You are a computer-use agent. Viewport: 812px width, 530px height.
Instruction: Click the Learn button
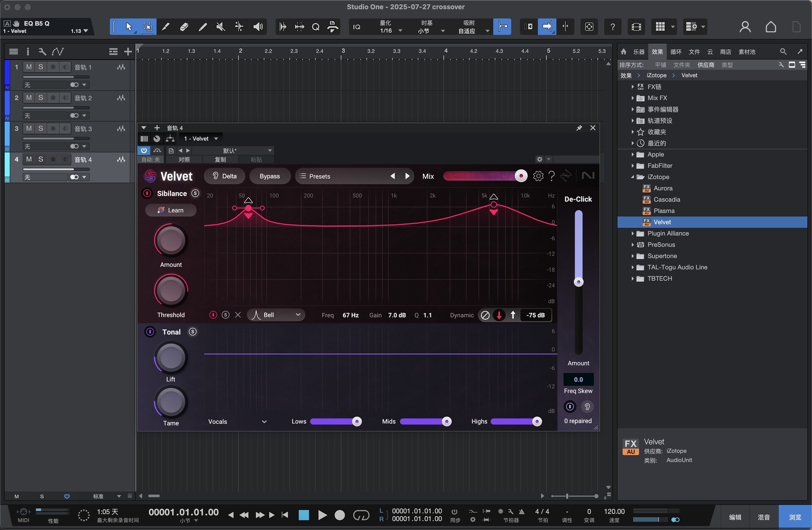coord(171,210)
